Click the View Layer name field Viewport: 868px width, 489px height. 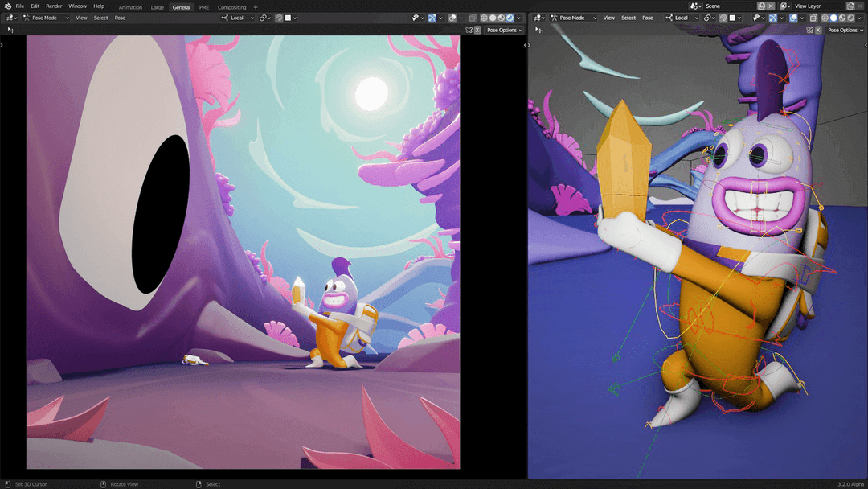818,6
